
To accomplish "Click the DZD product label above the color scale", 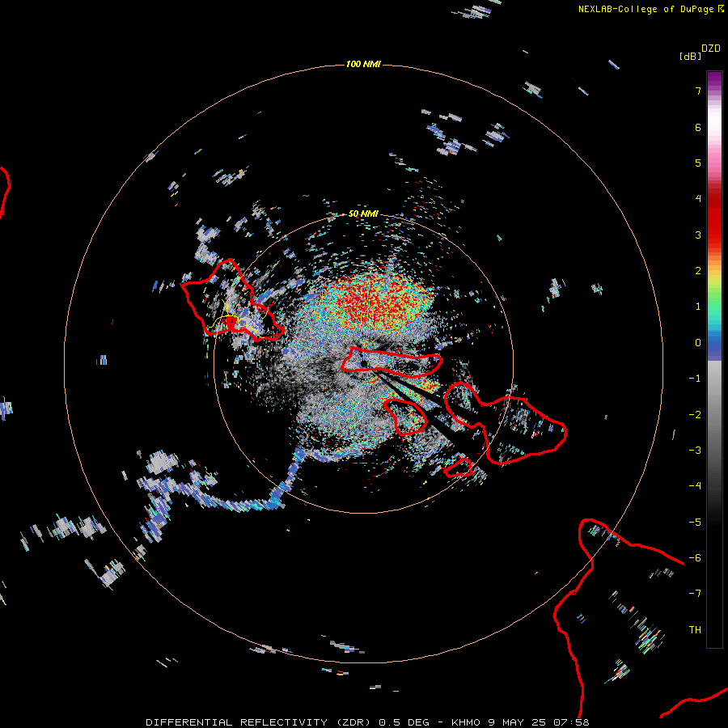I will (x=711, y=49).
